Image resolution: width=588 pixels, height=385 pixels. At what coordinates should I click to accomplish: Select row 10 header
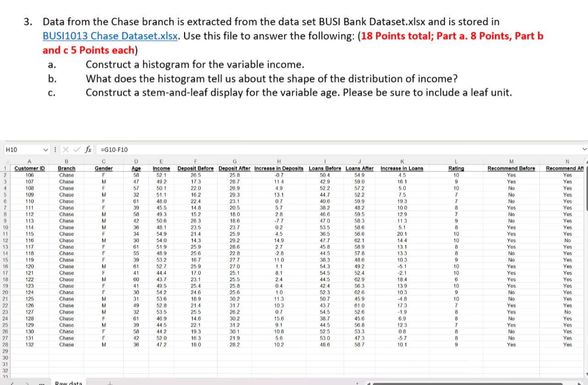5,227
